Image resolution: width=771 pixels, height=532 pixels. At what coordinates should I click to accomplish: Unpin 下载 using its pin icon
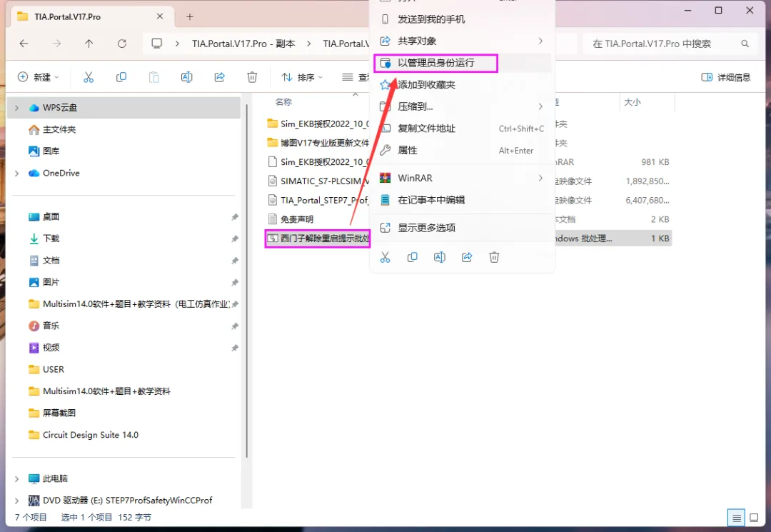235,239
